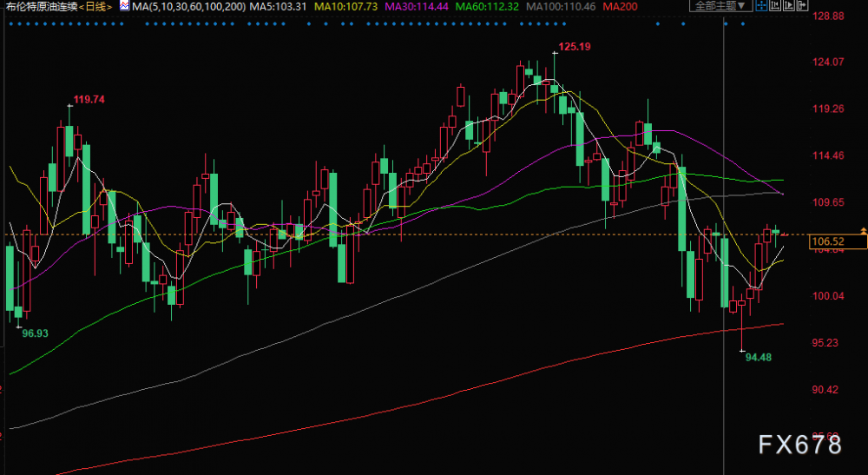This screenshot has height=475, width=868.
Task: Open the 全部主题 dropdown
Action: point(720,5)
